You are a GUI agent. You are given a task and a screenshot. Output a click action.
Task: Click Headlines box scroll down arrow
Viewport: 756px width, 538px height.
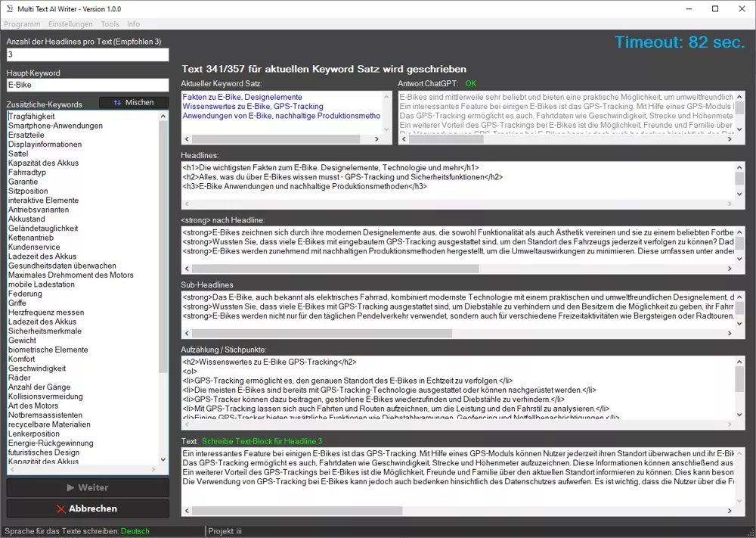(739, 194)
